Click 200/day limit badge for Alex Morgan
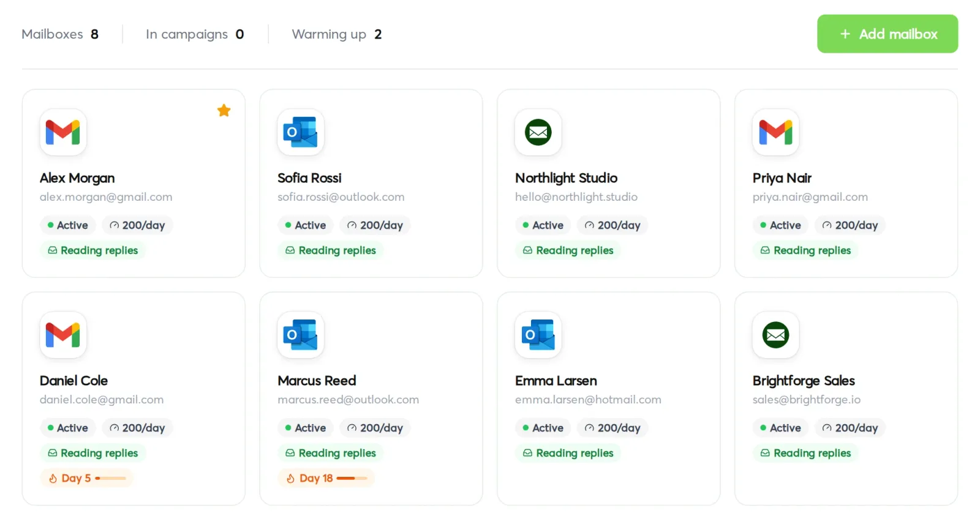The height and width of the screenshot is (527, 980). point(138,225)
